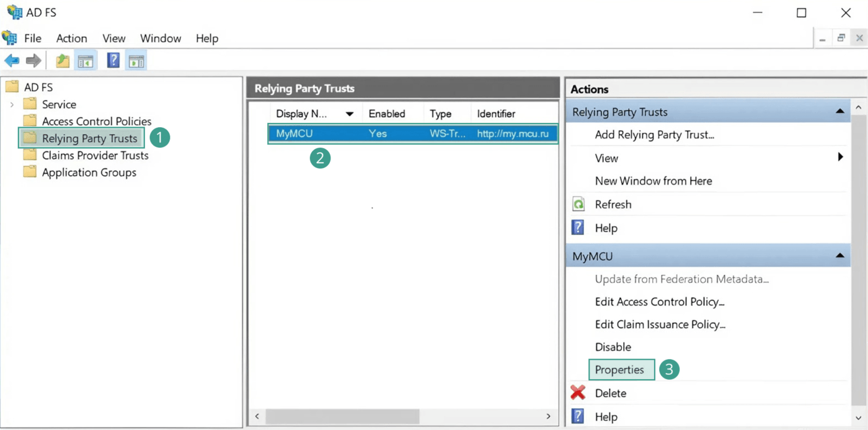Screen dimensions: 868x430
Task: Open the Action menu
Action: [x=71, y=38]
